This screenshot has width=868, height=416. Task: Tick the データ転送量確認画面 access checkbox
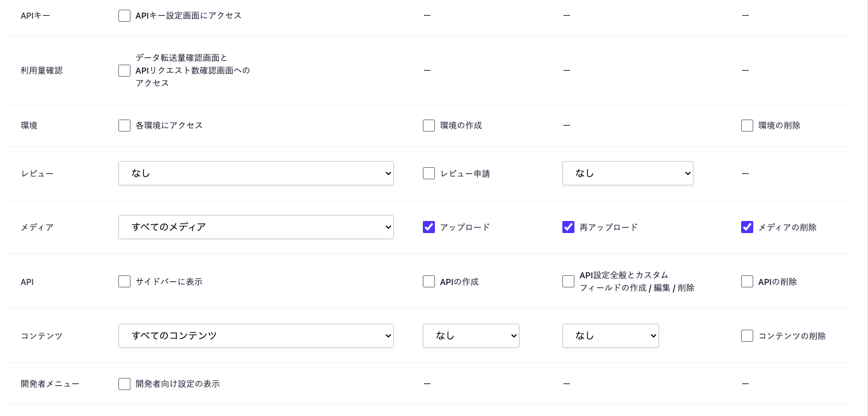(124, 71)
